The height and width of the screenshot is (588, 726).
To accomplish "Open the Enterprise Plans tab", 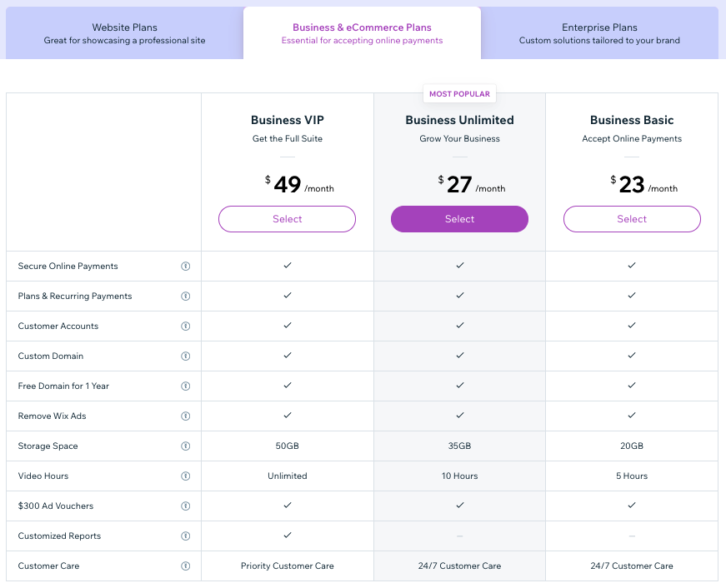I will [599, 33].
